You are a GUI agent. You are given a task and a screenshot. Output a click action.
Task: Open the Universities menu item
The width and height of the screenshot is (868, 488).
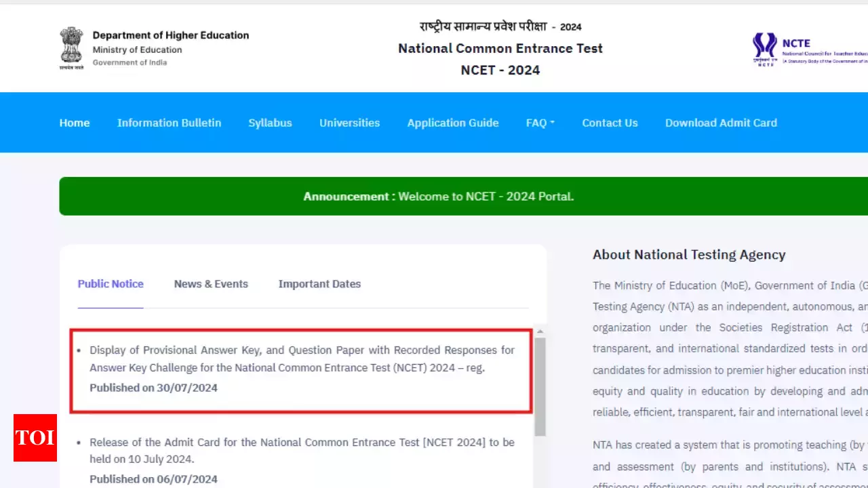point(349,123)
